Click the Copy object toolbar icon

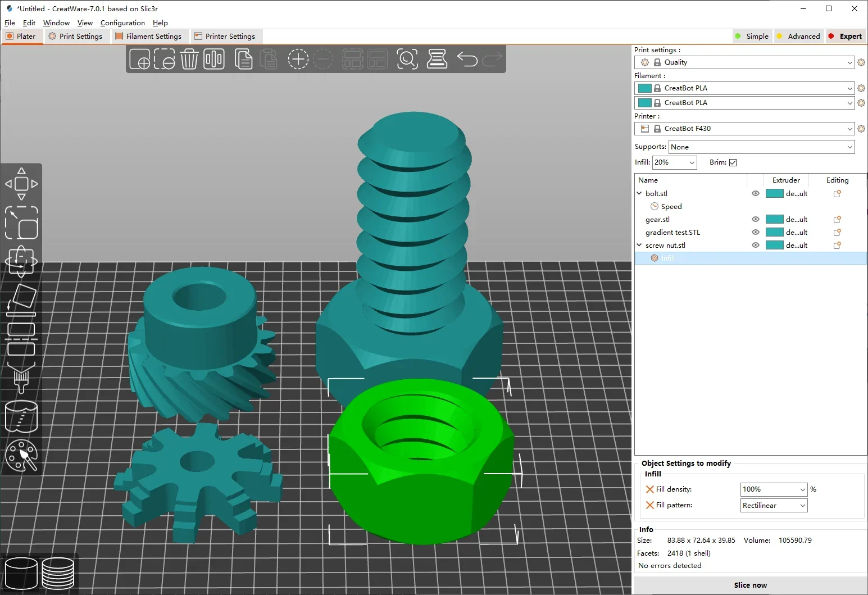244,58
